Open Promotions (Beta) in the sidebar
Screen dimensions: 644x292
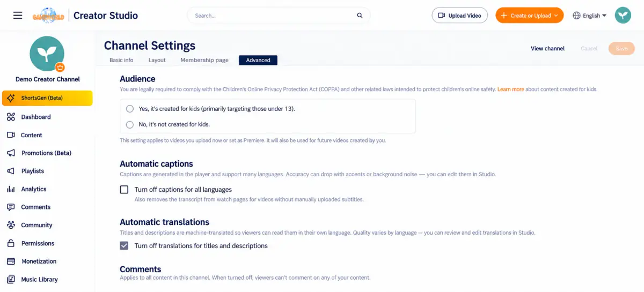point(47,153)
